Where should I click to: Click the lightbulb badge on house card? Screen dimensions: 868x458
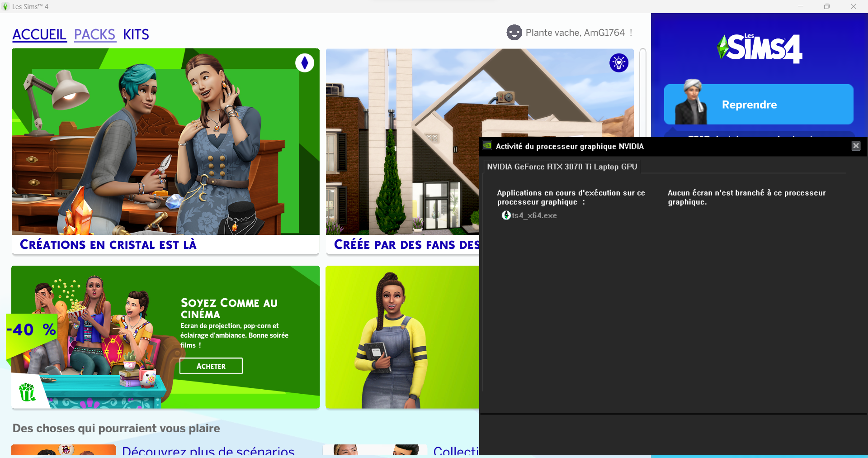(x=619, y=63)
